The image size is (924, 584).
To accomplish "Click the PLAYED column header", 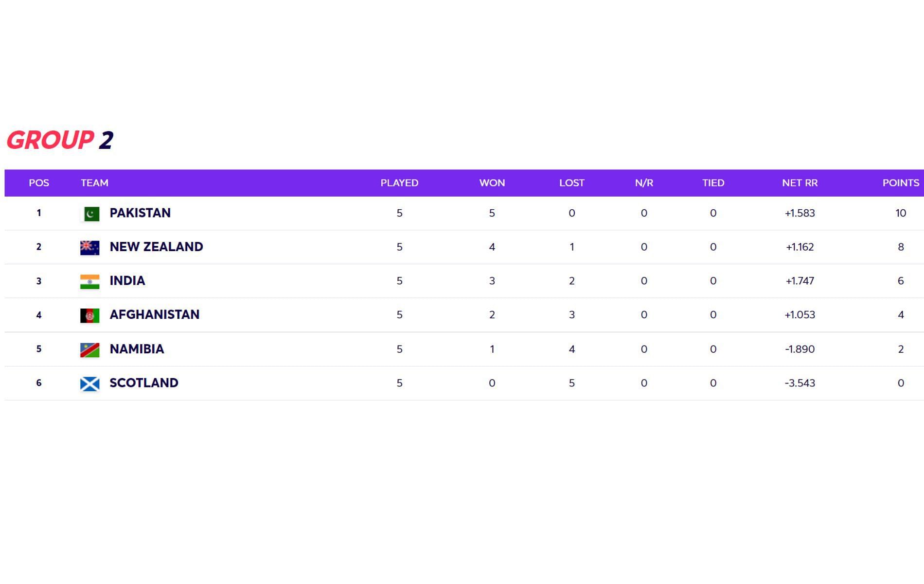I will 399,183.
